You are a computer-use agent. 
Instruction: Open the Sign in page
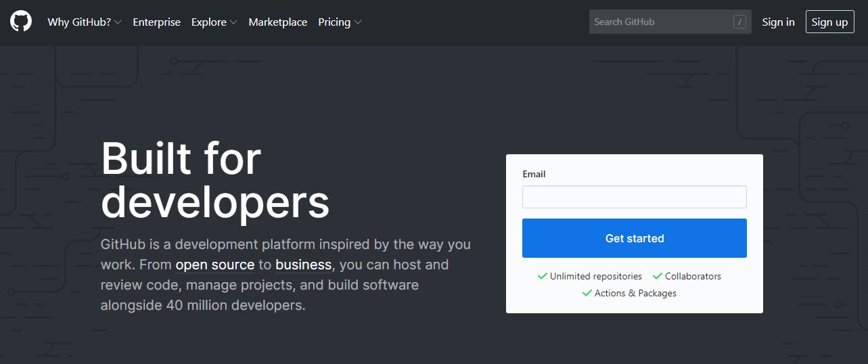(x=778, y=22)
